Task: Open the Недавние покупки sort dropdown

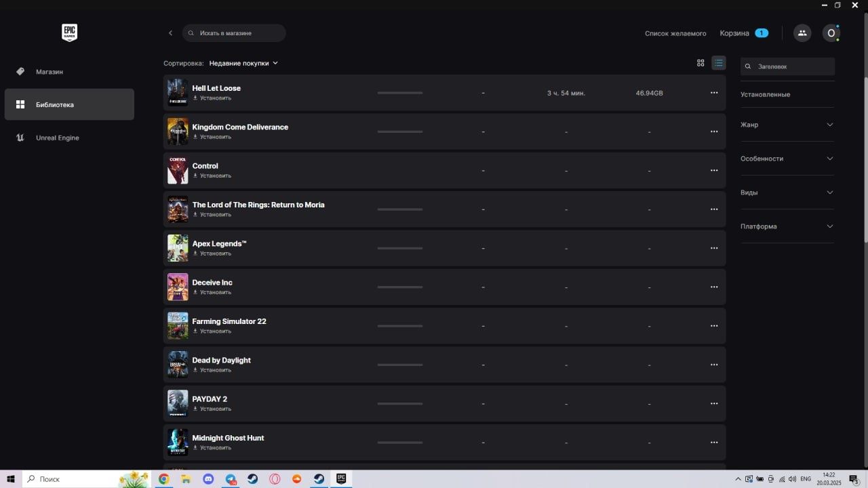Action: [243, 63]
